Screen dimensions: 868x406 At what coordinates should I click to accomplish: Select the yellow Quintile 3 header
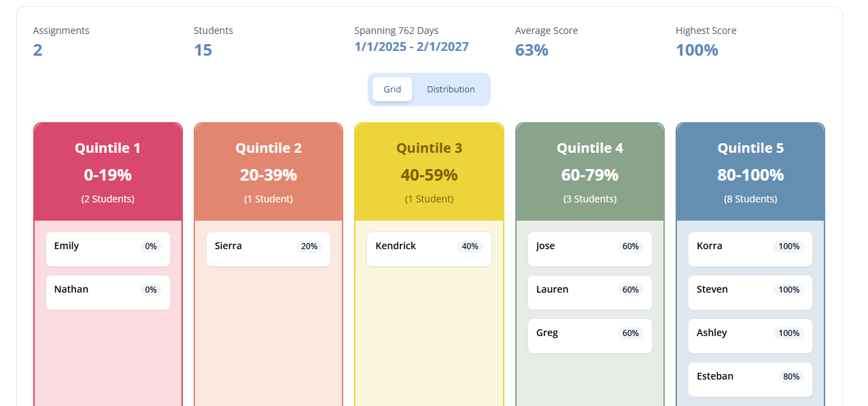[429, 172]
